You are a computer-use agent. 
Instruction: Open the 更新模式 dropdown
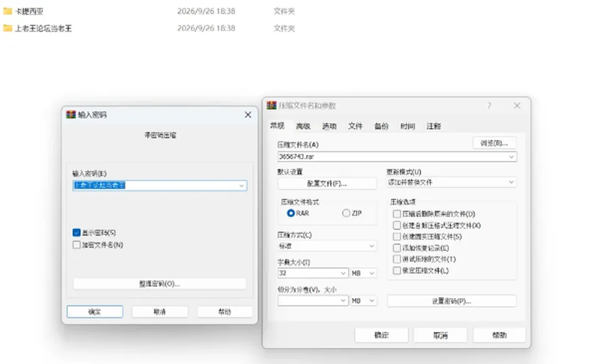click(x=511, y=182)
